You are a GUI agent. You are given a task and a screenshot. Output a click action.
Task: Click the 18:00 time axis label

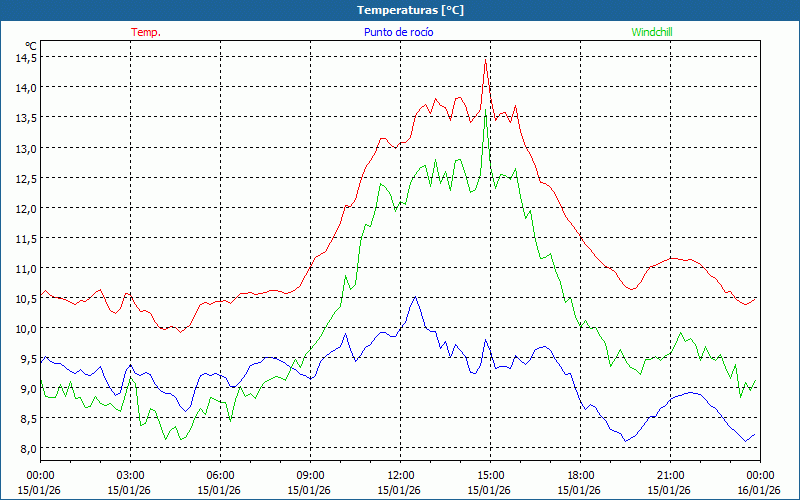(x=580, y=475)
